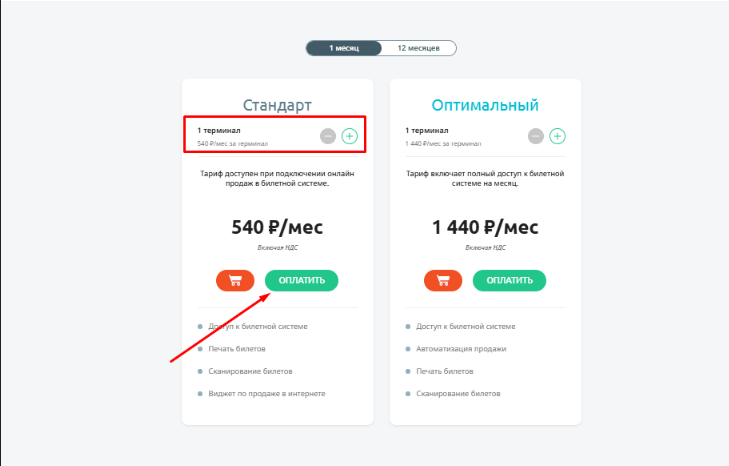Screen dimensions: 729x466
Task: Click '1 терминал' label in Стандарт card
Action: (219, 130)
